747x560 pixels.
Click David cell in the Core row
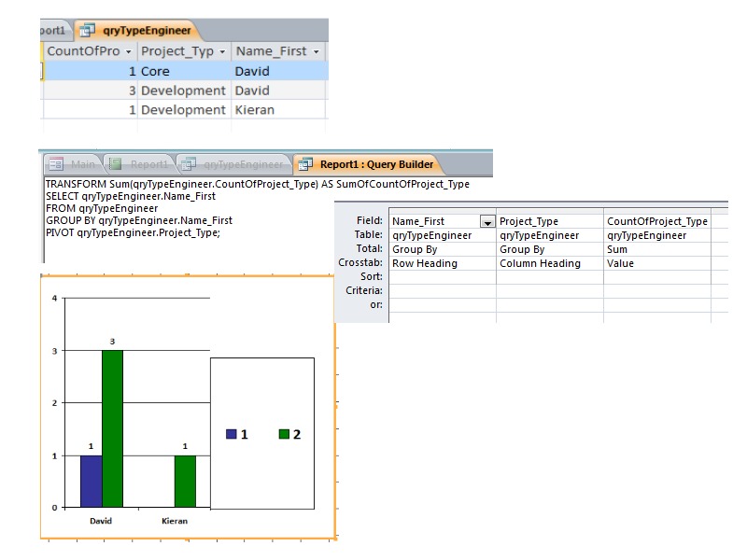pos(278,71)
